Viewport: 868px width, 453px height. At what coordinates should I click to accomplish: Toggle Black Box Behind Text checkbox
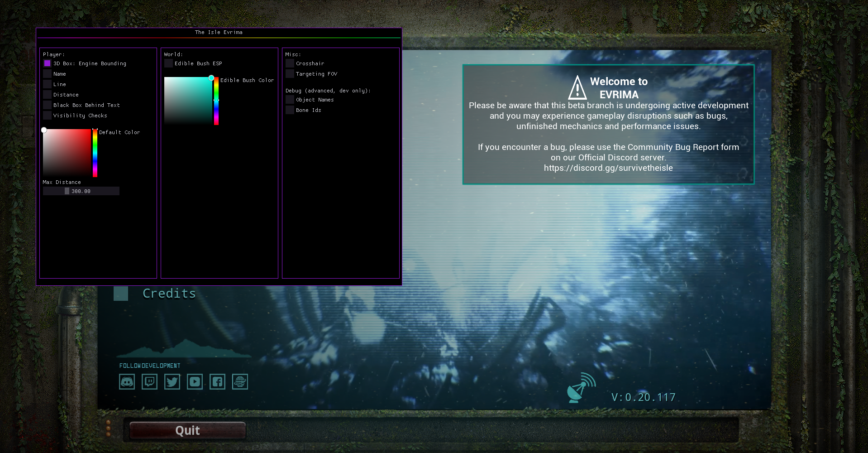(47, 105)
